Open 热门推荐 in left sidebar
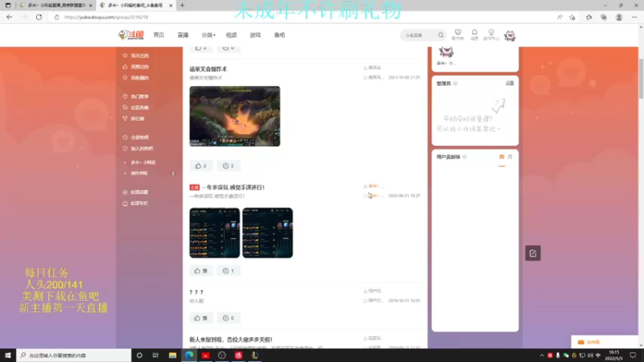The width and height of the screenshot is (644, 362). pos(136,97)
